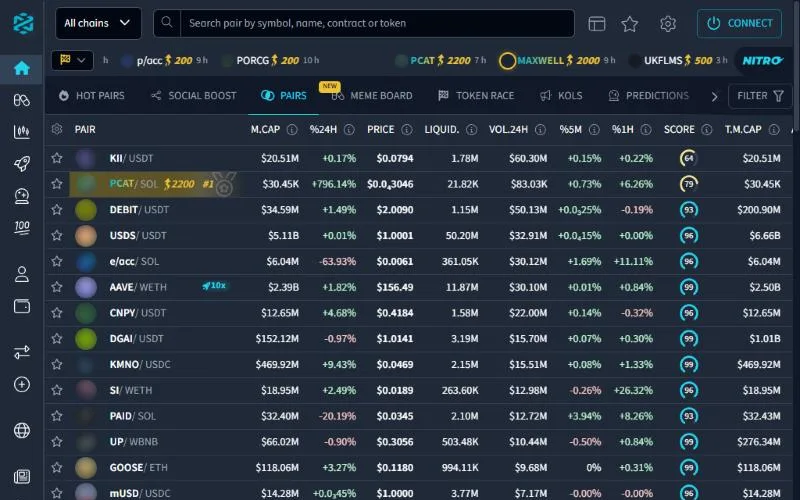Show info for %24H column

click(349, 130)
